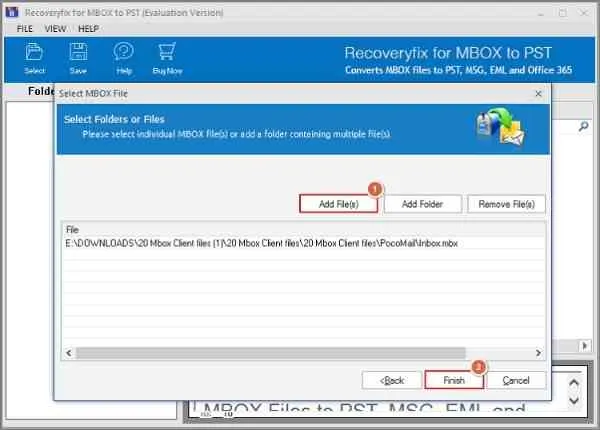Click the file list scrollbar right arrow
This screenshot has height=430, width=600.
(538, 353)
